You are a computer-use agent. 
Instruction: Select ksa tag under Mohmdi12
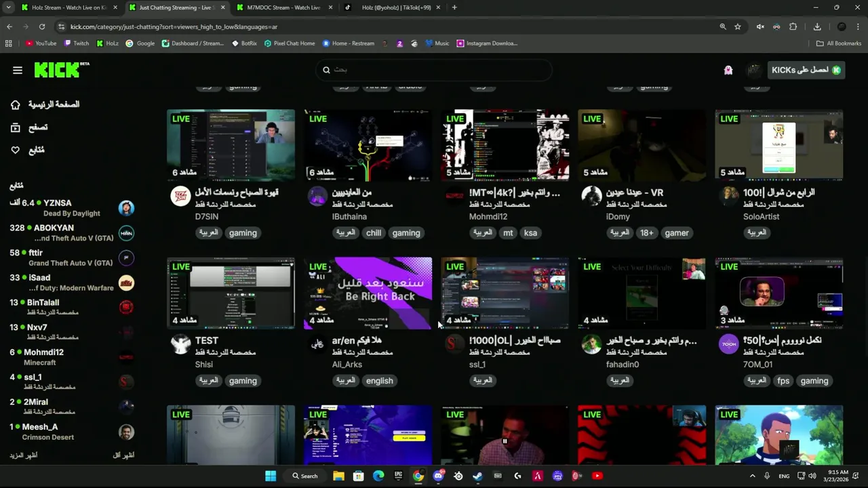[530, 232]
